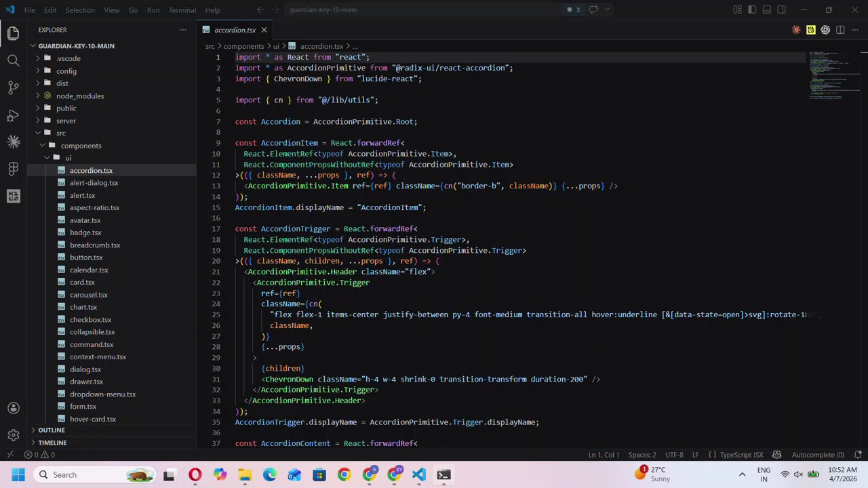Viewport: 868px width, 488px height.
Task: Change the UTF-8 file encoding
Action: (x=674, y=455)
